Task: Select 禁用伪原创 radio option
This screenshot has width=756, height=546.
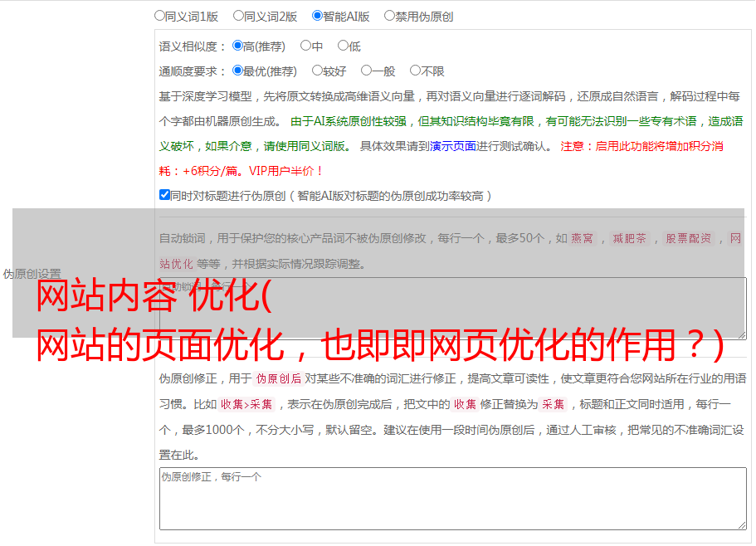Action: click(x=389, y=16)
